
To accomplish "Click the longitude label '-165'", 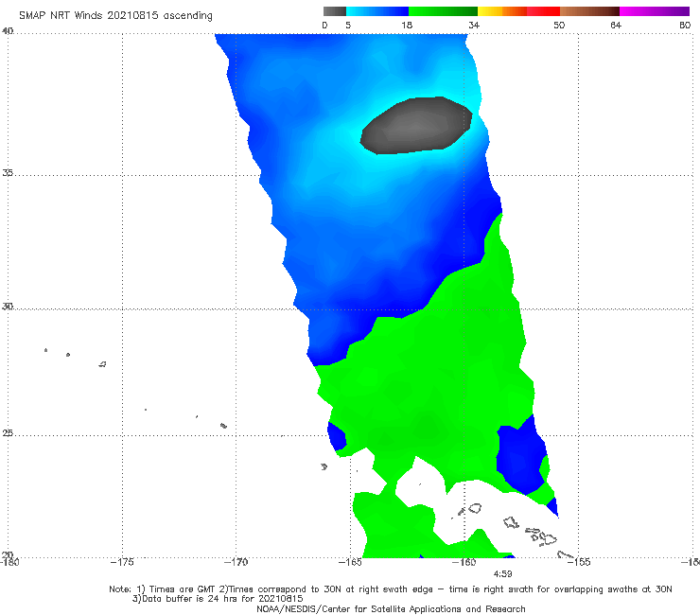I will pos(350,562).
